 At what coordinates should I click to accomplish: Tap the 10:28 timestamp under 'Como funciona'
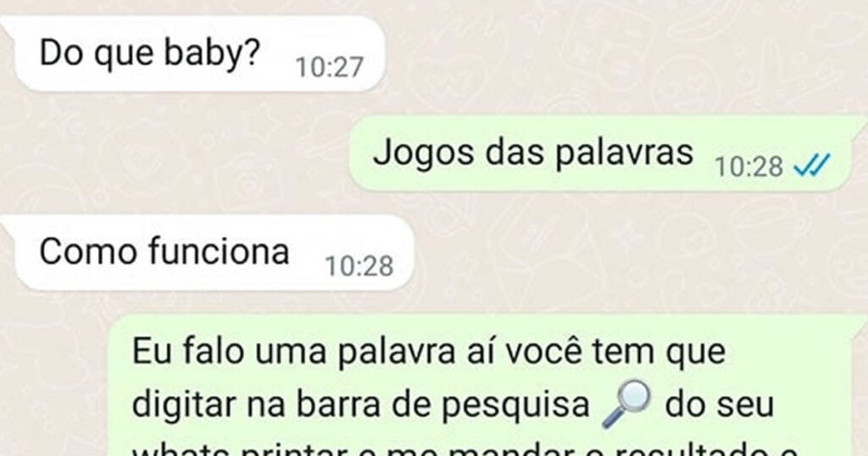point(359,266)
